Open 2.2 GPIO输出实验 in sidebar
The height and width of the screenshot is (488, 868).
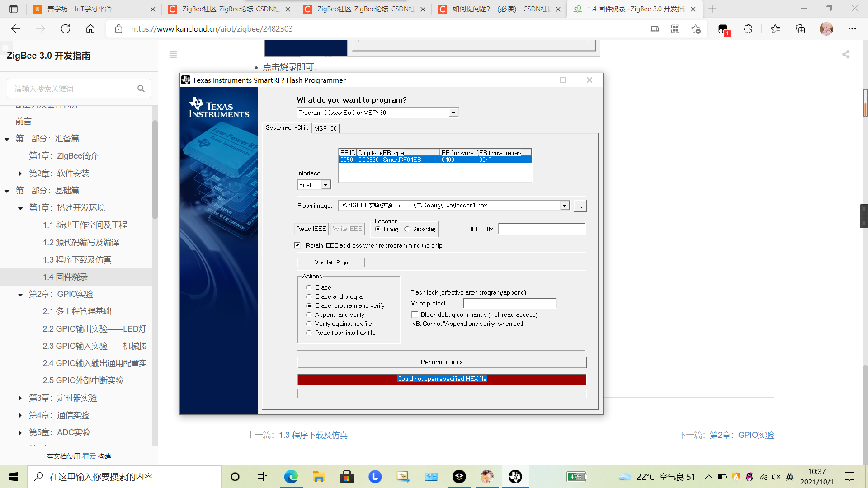point(94,329)
